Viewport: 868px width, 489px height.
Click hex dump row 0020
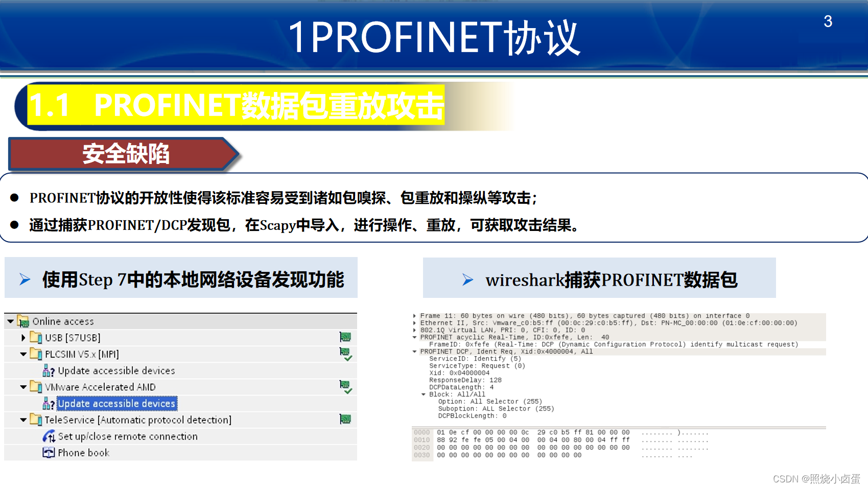[560, 448]
